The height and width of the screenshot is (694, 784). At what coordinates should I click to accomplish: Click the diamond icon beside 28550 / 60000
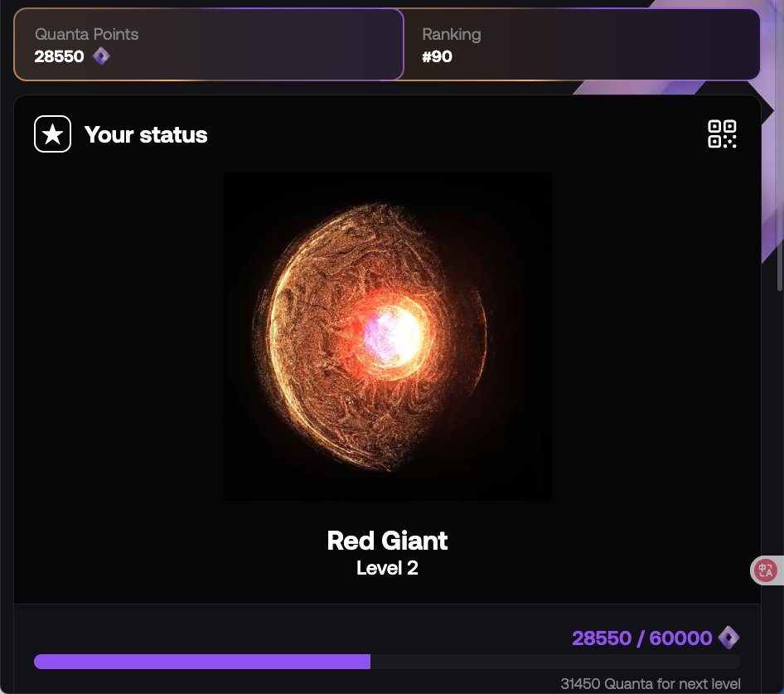click(728, 638)
